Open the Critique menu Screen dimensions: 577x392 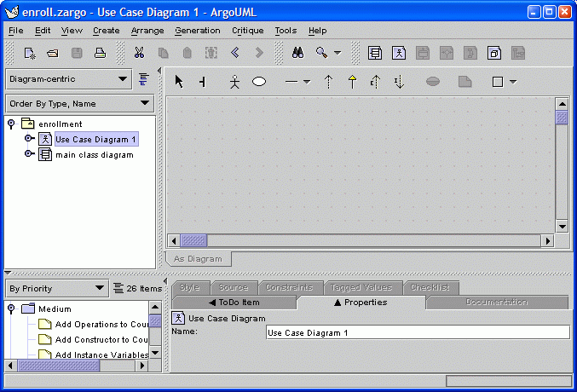(x=248, y=31)
